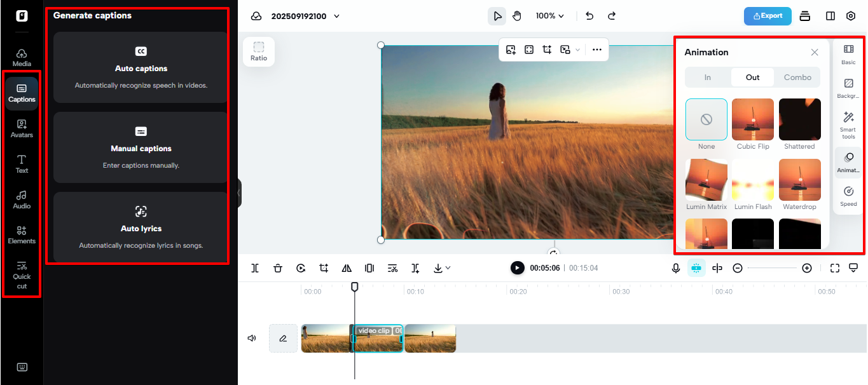Switch to the Combo animation tab
868x385 pixels.
(x=797, y=78)
